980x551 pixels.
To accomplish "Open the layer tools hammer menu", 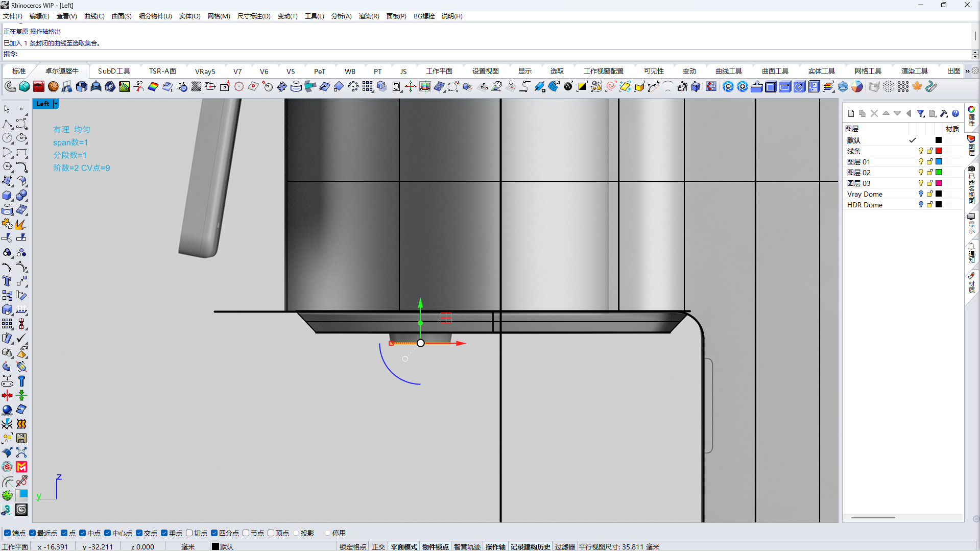I will coord(944,114).
